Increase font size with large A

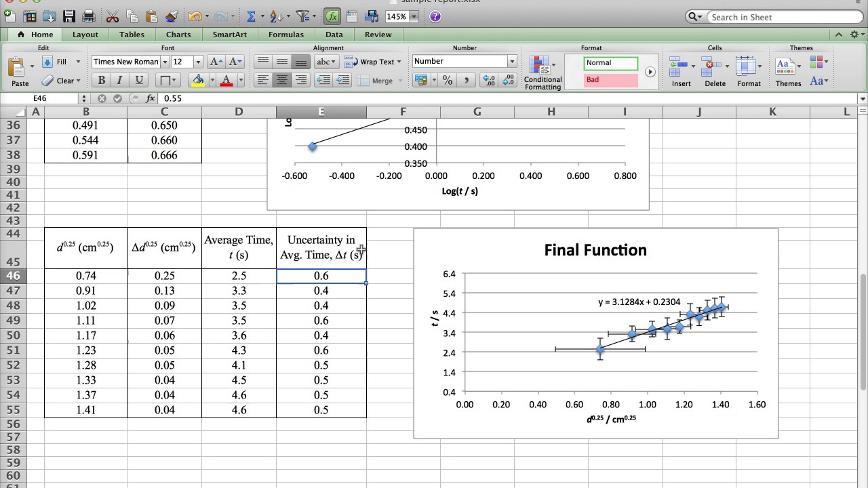[216, 62]
